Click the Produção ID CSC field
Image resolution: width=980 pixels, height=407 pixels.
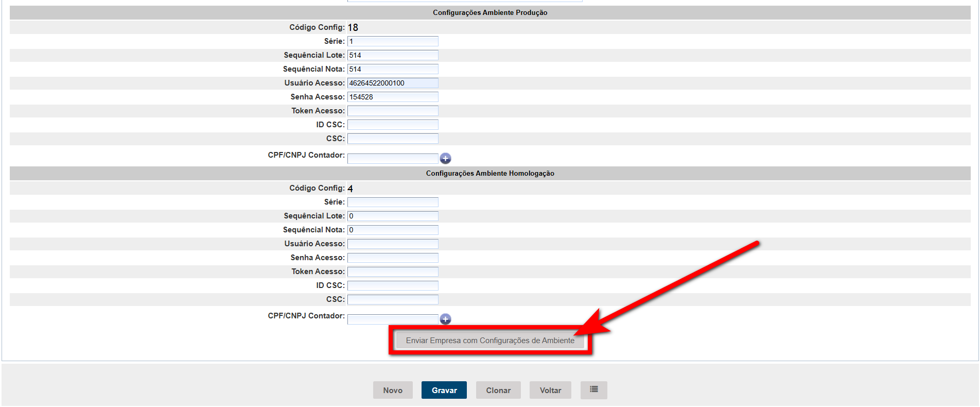(393, 125)
